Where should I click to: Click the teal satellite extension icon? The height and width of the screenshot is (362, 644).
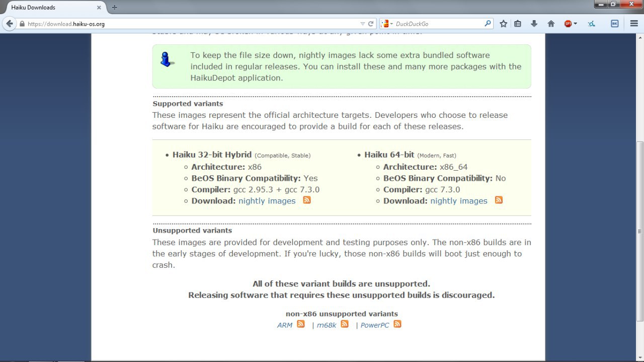click(x=592, y=24)
